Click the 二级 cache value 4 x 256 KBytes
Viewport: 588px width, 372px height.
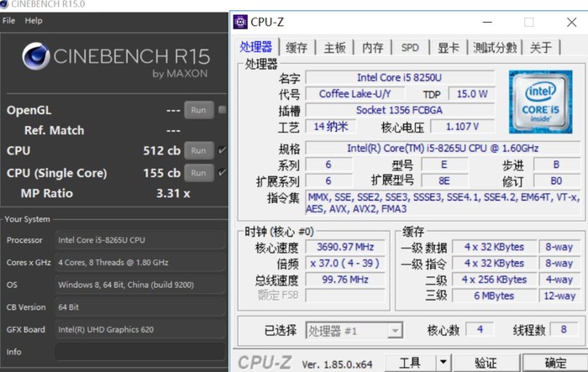(x=494, y=280)
